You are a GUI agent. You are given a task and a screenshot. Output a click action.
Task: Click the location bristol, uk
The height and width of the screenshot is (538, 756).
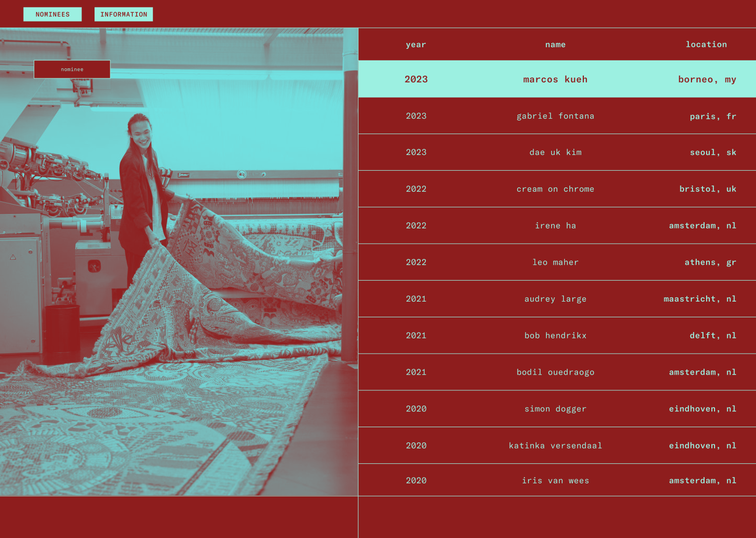(708, 189)
